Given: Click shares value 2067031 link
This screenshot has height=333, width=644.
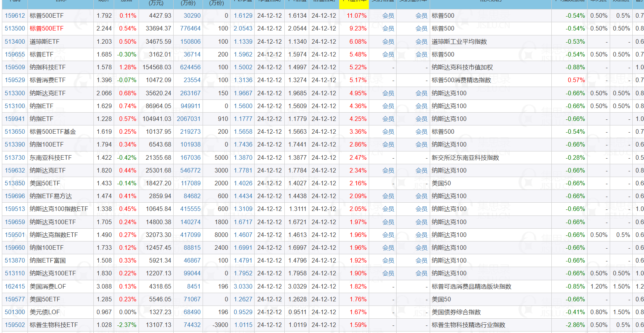Looking at the screenshot, I should click(x=189, y=119).
